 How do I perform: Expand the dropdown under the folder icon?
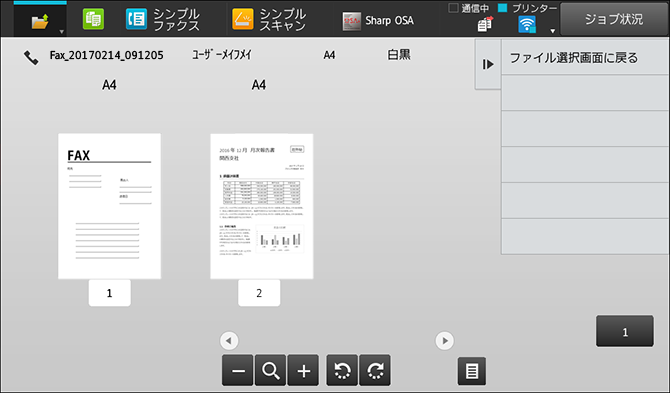point(62,32)
